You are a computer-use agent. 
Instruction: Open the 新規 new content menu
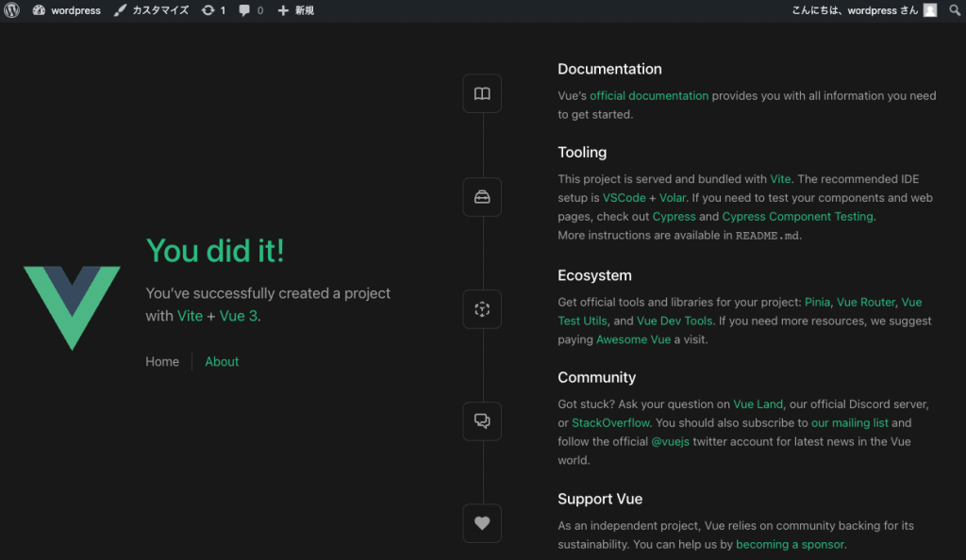(295, 10)
